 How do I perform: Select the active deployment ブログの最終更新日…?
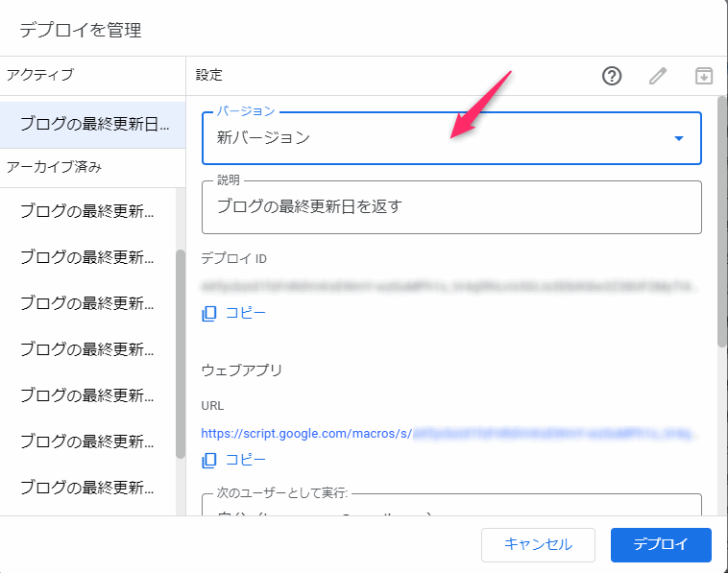[93, 125]
